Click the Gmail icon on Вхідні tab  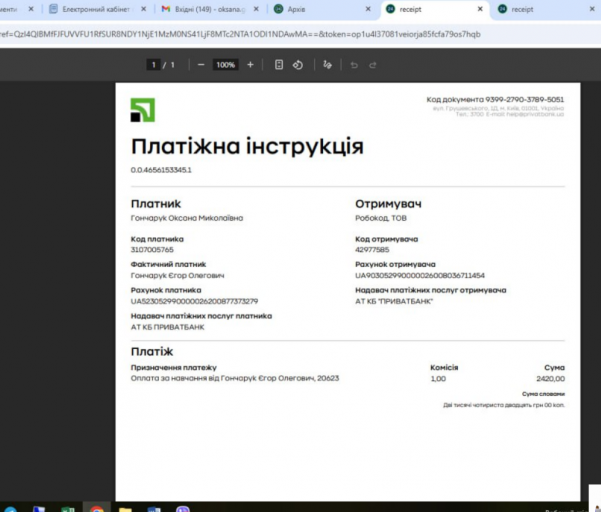pyautogui.click(x=166, y=9)
